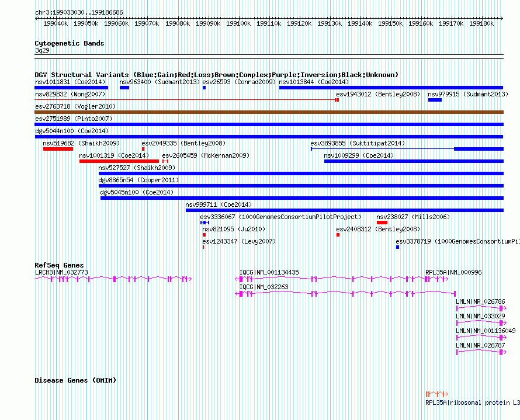Viewport: 520px width, 420px height.
Task: Select the Cytogenetic Bands track title
Action: [x=70, y=43]
